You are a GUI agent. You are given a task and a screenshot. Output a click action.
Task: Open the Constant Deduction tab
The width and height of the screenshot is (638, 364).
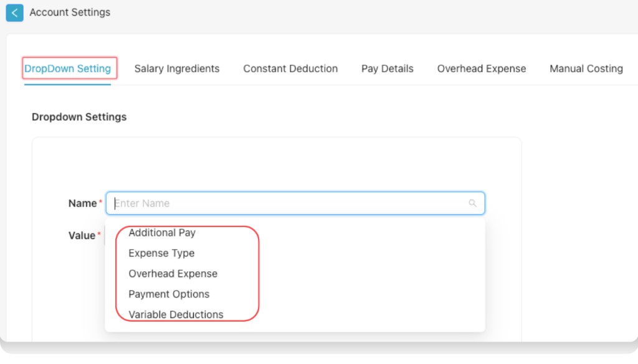(x=290, y=68)
